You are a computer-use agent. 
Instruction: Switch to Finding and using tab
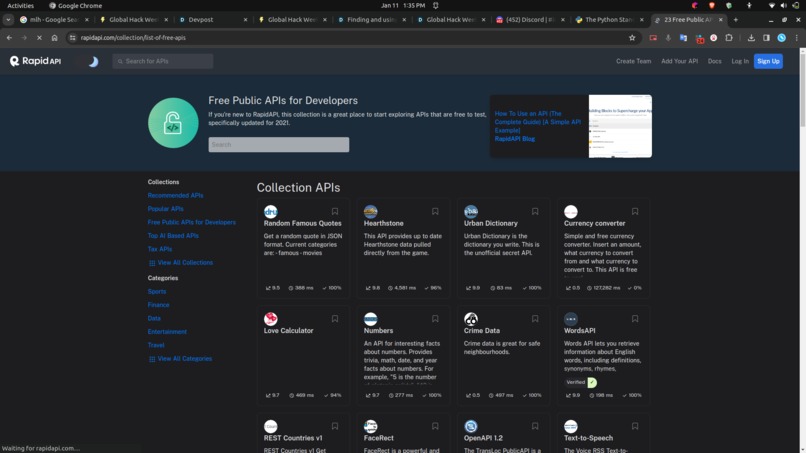(x=371, y=20)
